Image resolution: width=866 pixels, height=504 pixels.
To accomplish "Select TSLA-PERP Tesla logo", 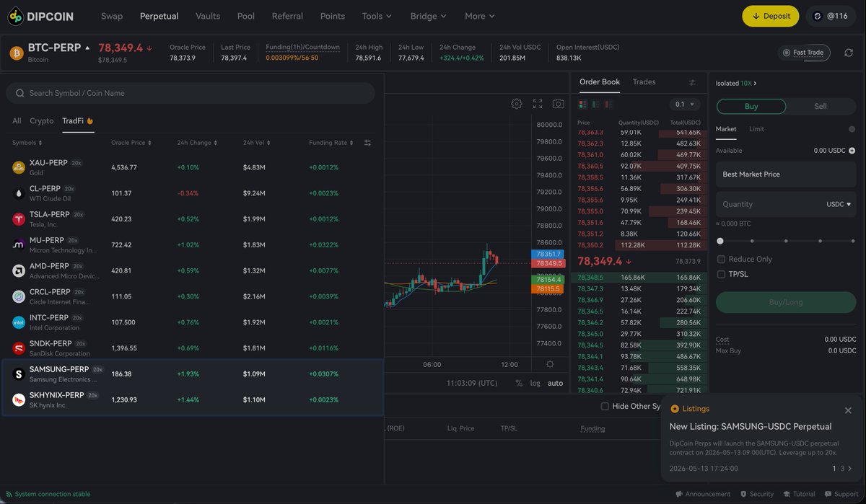I will click(19, 219).
